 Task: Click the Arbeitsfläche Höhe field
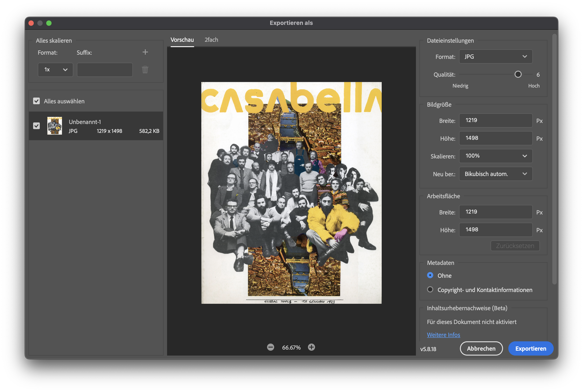495,230
